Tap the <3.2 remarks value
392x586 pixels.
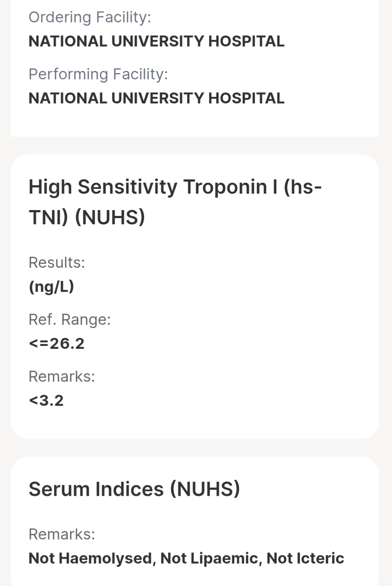(x=46, y=400)
